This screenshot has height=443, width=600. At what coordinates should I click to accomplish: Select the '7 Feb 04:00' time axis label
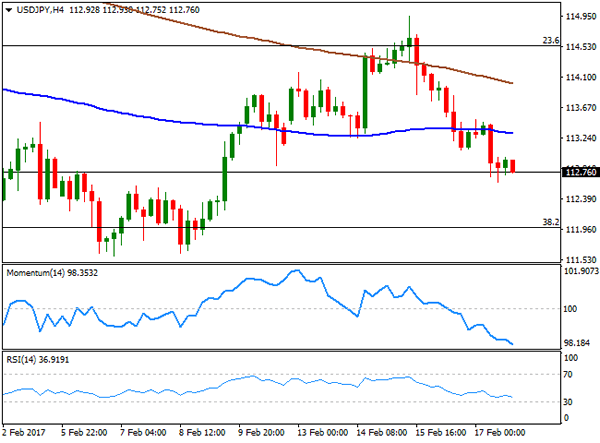click(143, 433)
